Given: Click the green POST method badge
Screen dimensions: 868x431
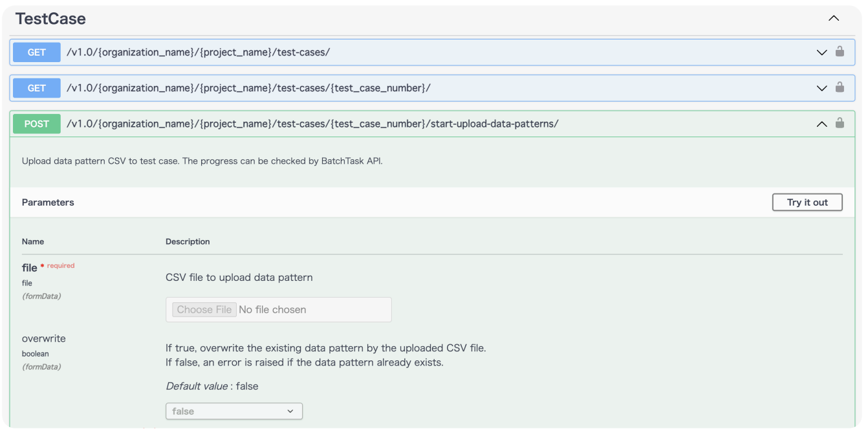Looking at the screenshot, I should pos(36,123).
